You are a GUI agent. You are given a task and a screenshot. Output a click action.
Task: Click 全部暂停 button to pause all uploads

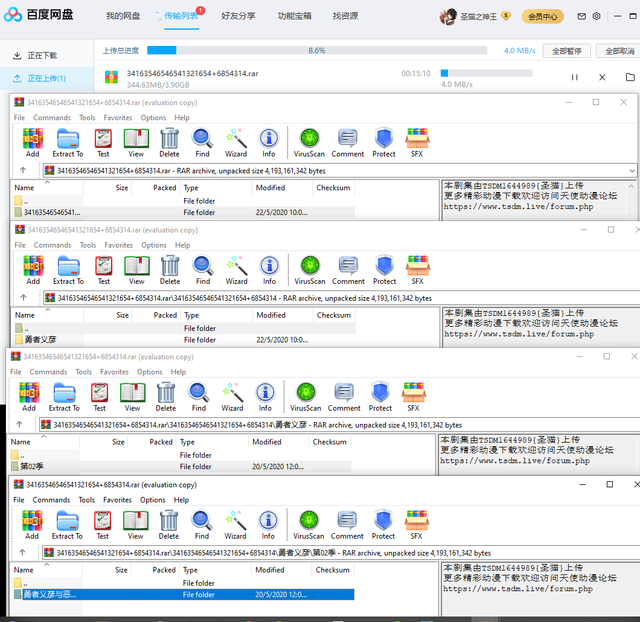click(567, 51)
